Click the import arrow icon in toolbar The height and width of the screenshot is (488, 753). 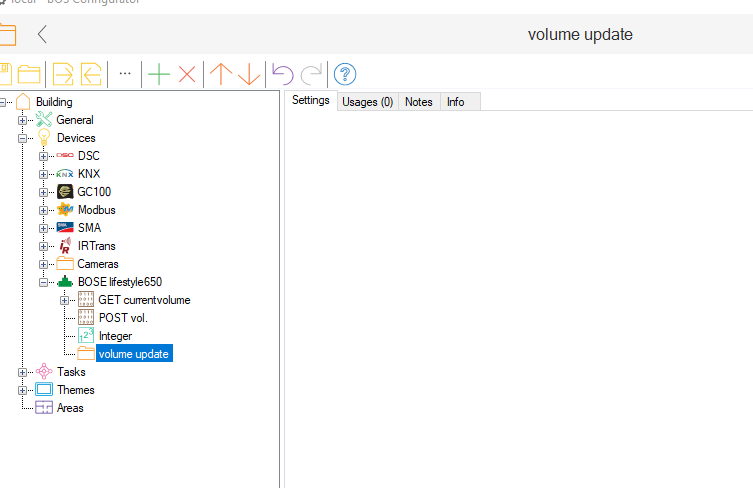[63, 74]
